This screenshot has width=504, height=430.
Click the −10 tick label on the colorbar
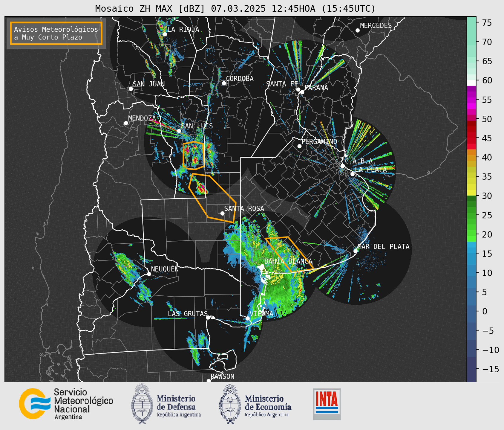[490, 350]
